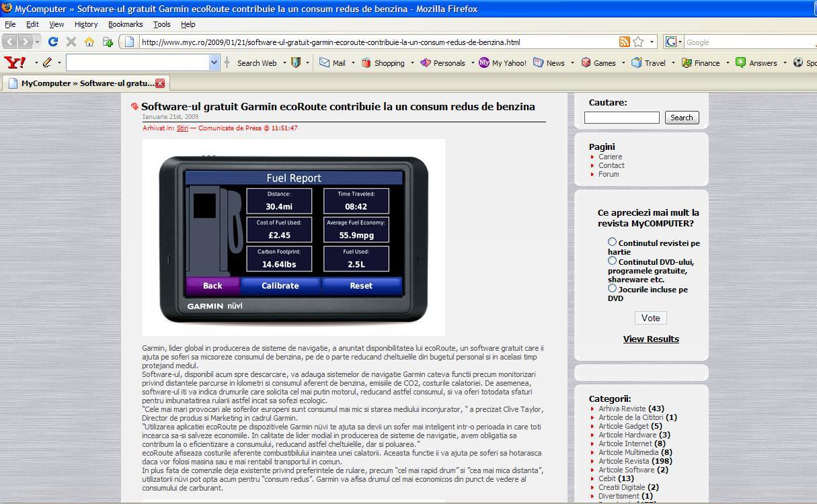Open the Google search engine dropdown
Screen dimensions: 817x504
[x=680, y=42]
